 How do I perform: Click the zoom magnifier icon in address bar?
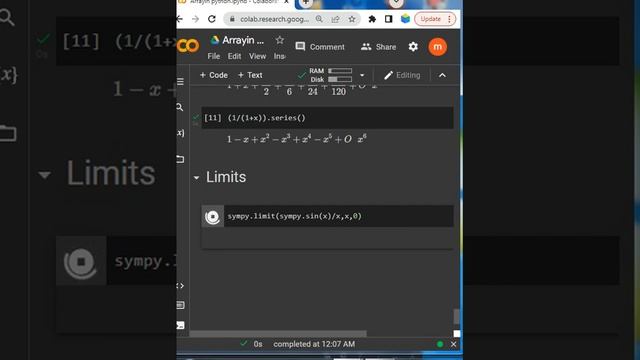(x=319, y=19)
